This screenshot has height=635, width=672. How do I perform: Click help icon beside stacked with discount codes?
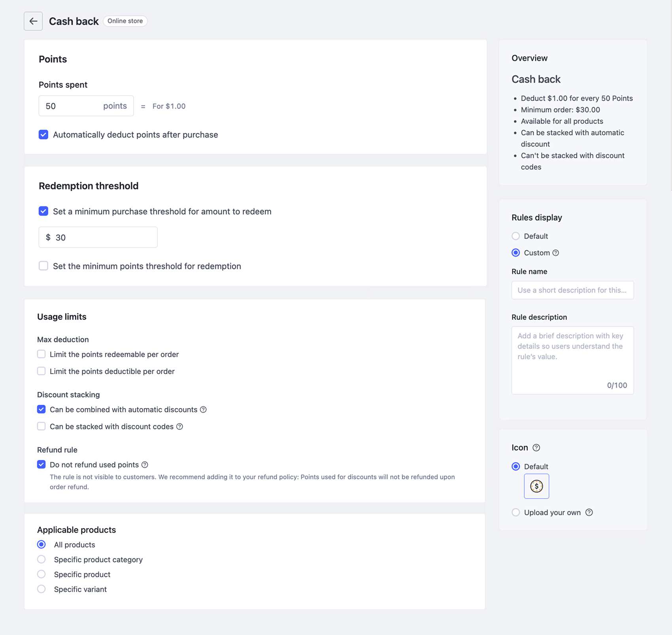(x=179, y=427)
